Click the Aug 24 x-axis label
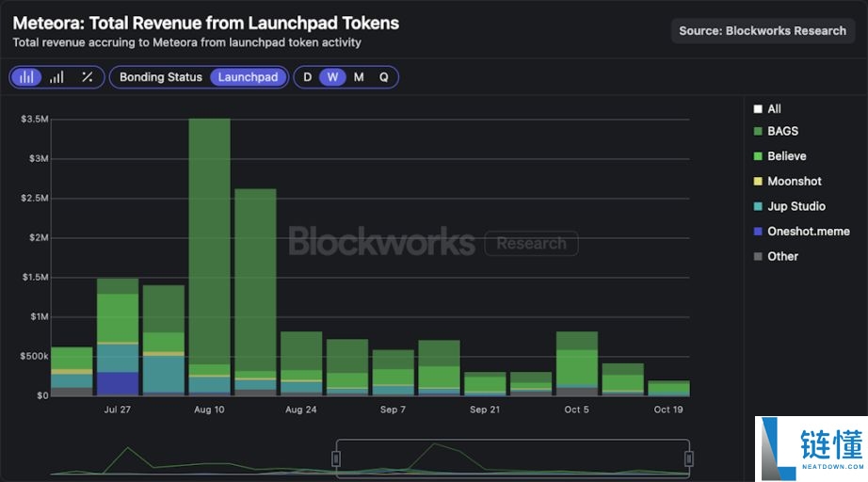 pos(301,410)
